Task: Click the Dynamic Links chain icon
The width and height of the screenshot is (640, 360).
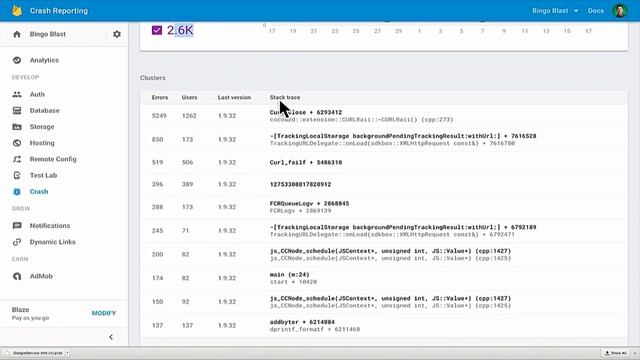Action: (17, 242)
